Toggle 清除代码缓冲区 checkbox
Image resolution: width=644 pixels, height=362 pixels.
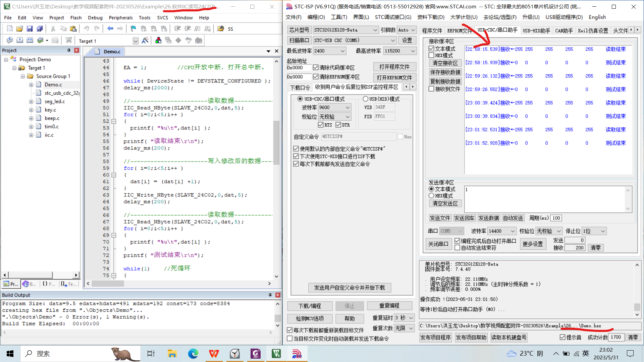pyautogui.click(x=316, y=67)
